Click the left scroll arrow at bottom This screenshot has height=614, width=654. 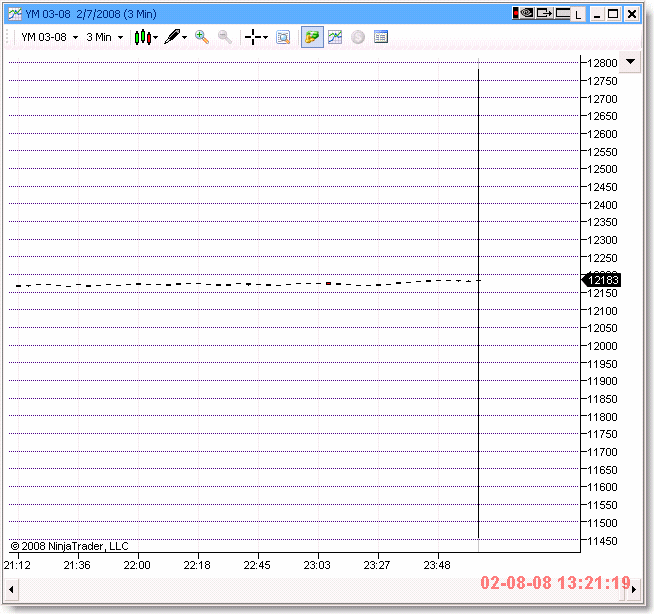(x=11, y=589)
